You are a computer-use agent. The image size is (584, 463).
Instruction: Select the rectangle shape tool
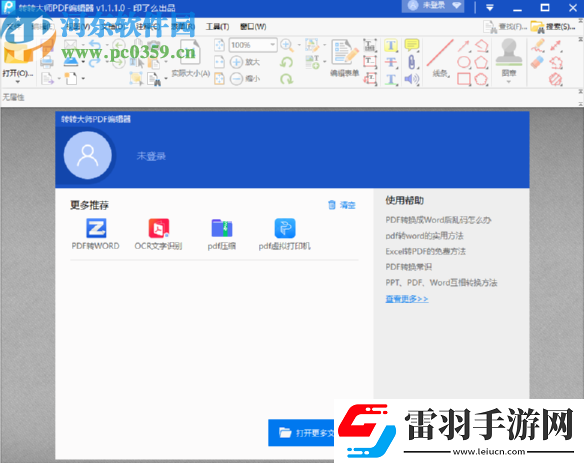pos(464,79)
